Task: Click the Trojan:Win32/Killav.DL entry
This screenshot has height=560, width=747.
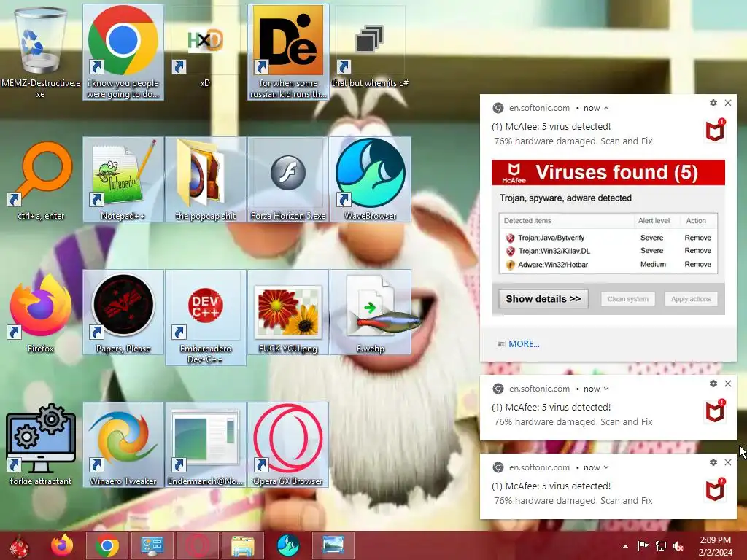Action: coord(554,251)
